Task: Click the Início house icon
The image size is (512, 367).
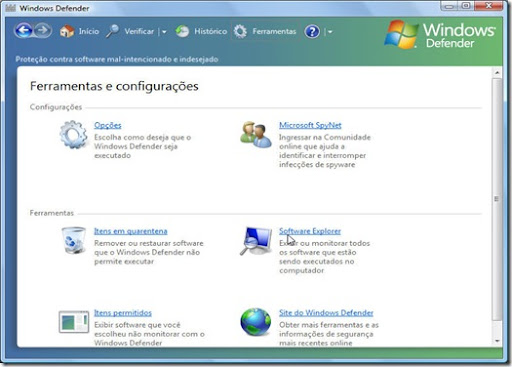Action: click(67, 31)
